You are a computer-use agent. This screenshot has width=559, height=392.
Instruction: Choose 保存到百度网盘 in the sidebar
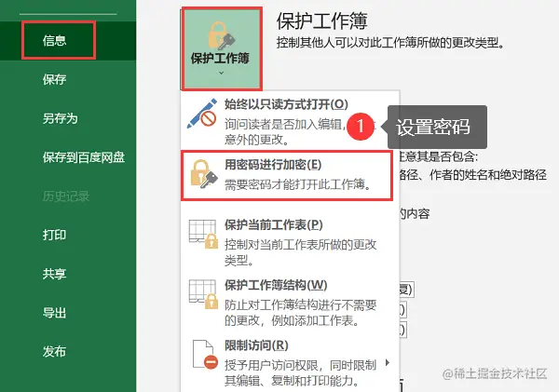(x=84, y=157)
